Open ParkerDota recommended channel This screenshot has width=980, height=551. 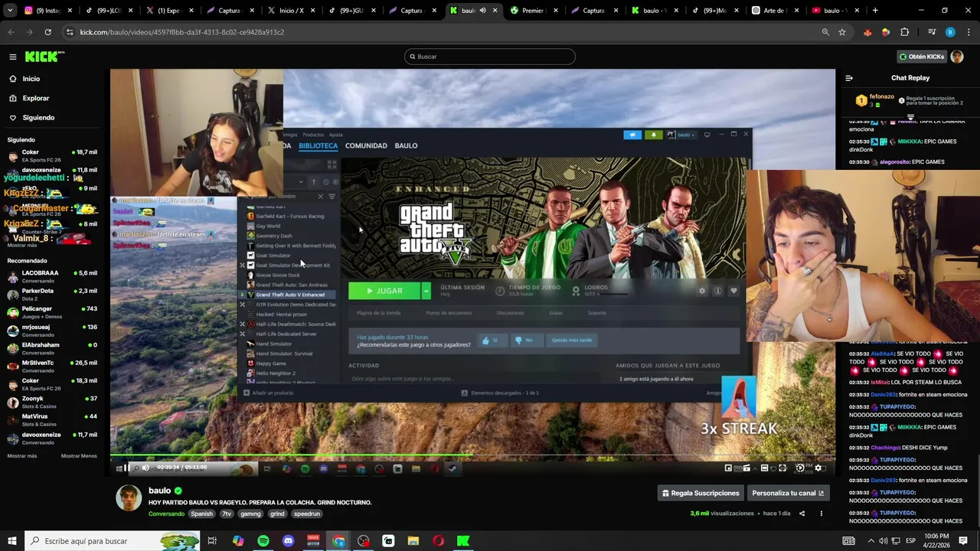click(x=52, y=294)
